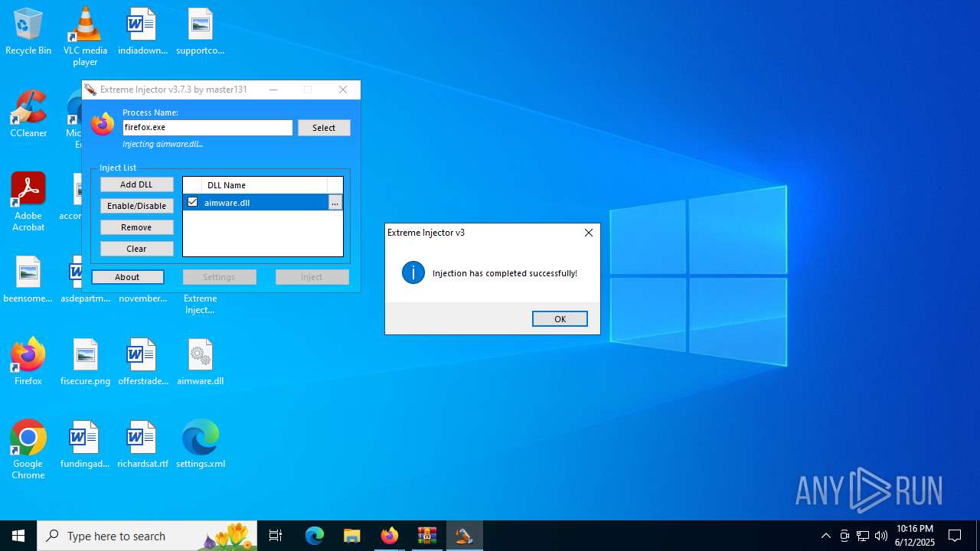Open Task View from the taskbar

276,536
